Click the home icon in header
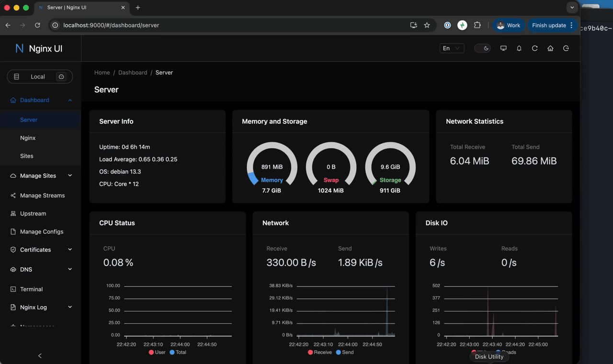613x364 pixels. tap(550, 48)
